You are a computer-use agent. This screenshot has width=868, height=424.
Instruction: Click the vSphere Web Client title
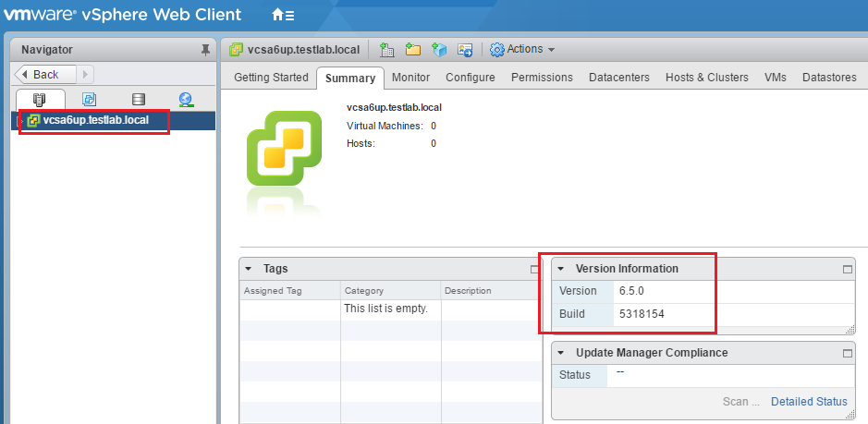[x=161, y=15]
